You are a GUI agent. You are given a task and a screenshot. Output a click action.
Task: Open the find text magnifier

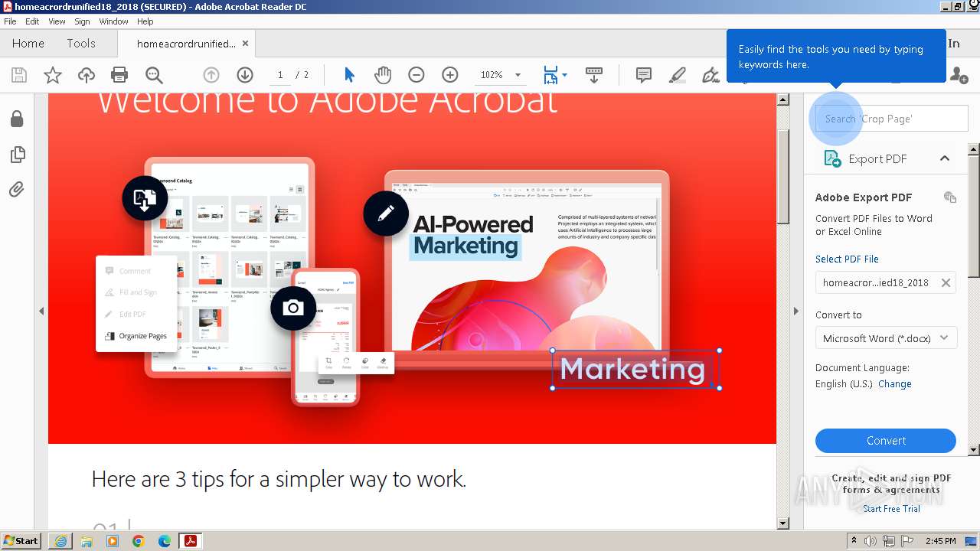coord(154,75)
